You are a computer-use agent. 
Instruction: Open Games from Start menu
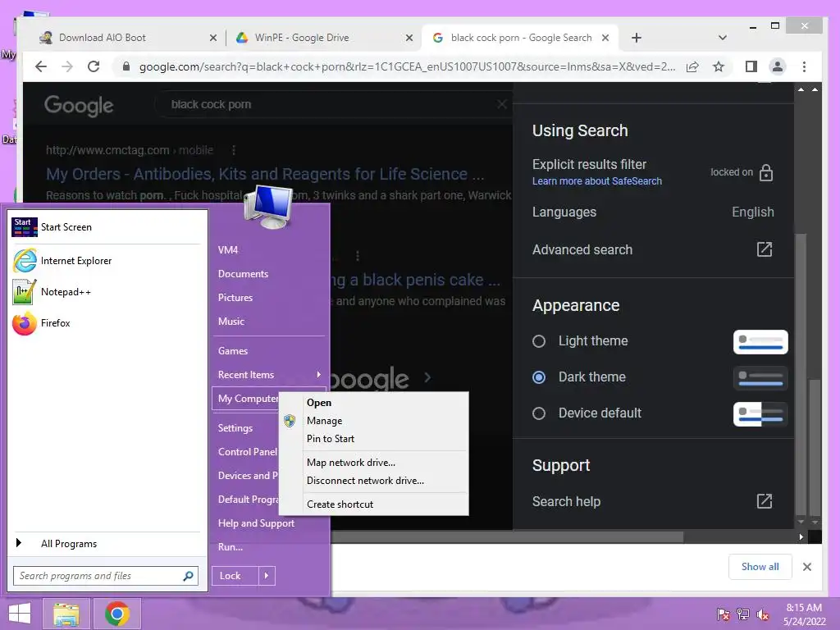coord(232,351)
